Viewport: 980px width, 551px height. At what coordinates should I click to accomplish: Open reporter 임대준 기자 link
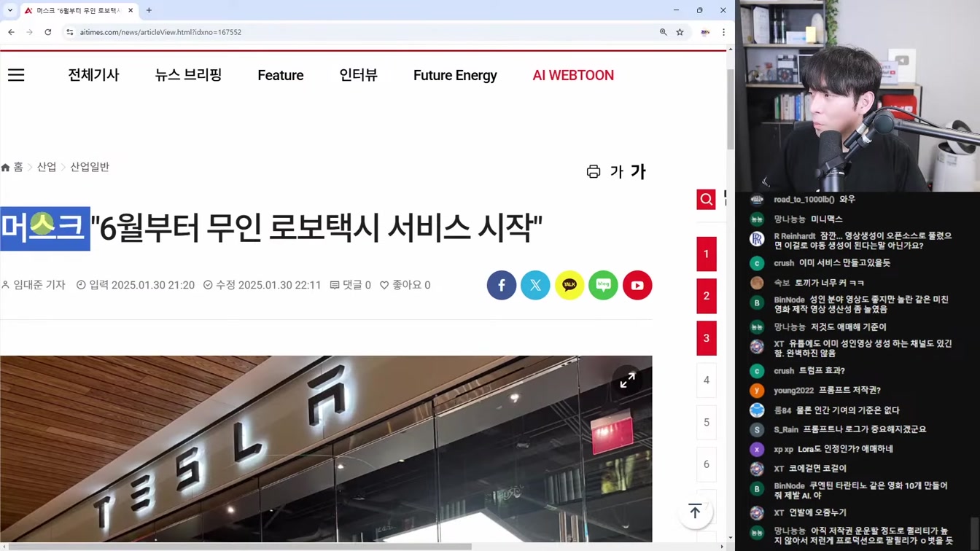click(x=34, y=285)
